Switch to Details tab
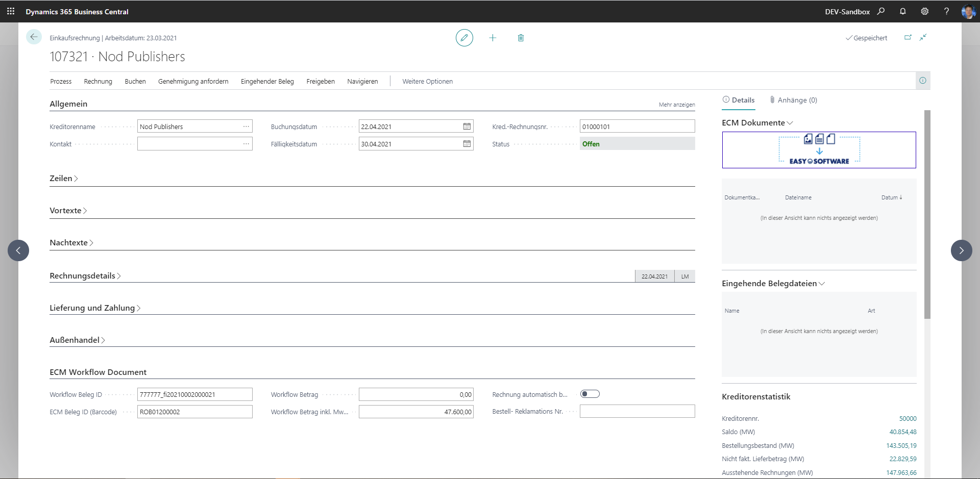The image size is (980, 479). [739, 100]
